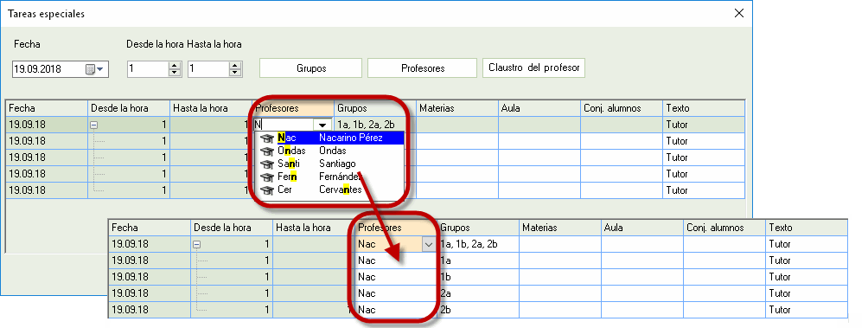
Task: Select the '2a' group cell in lower grid
Action: click(x=478, y=293)
